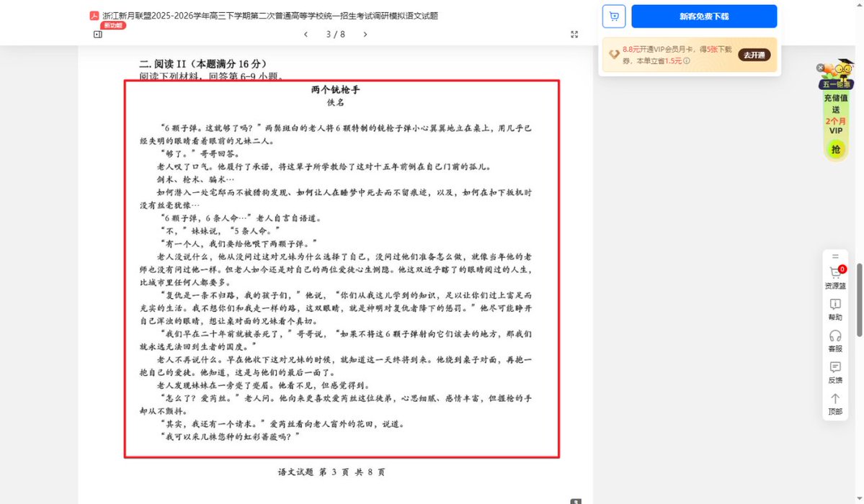Contact 客服 customer service headset icon

point(835,341)
